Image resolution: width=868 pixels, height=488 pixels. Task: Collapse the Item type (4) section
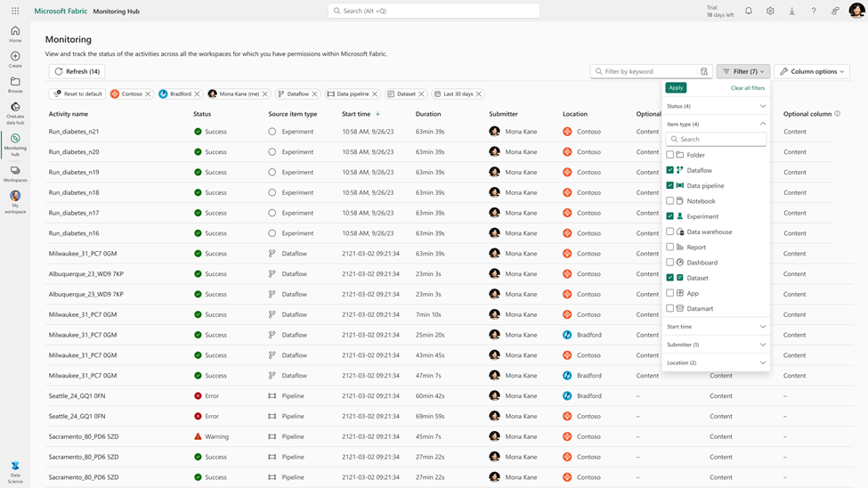click(716, 124)
